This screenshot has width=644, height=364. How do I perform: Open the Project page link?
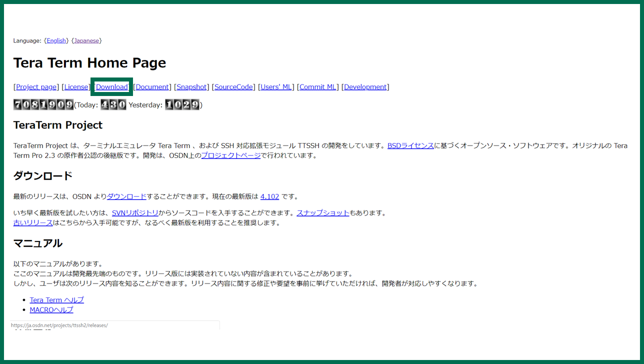click(36, 87)
